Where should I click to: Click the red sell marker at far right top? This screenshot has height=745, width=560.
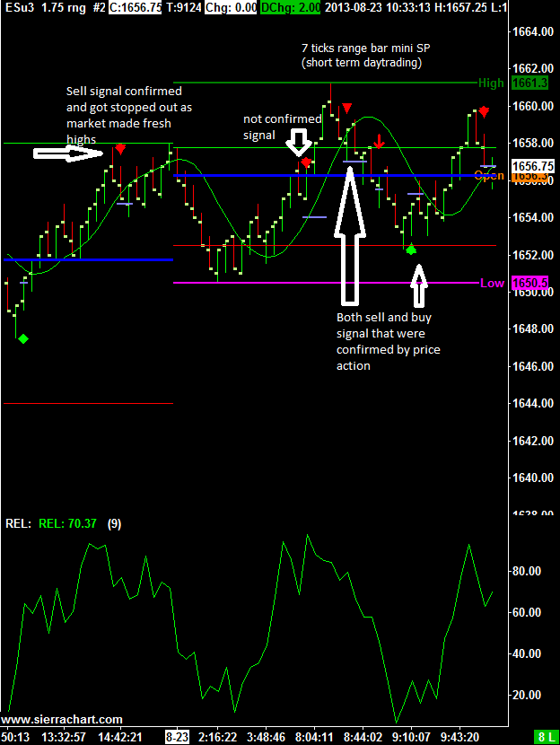(484, 110)
